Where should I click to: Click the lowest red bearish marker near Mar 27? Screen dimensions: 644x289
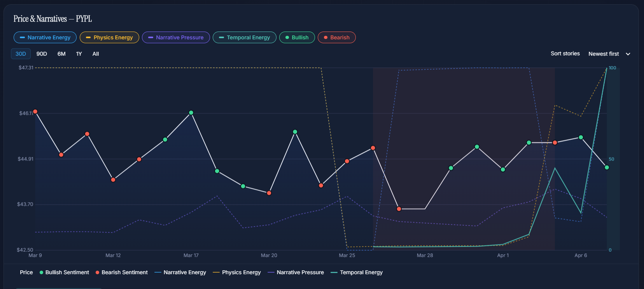tap(399, 209)
